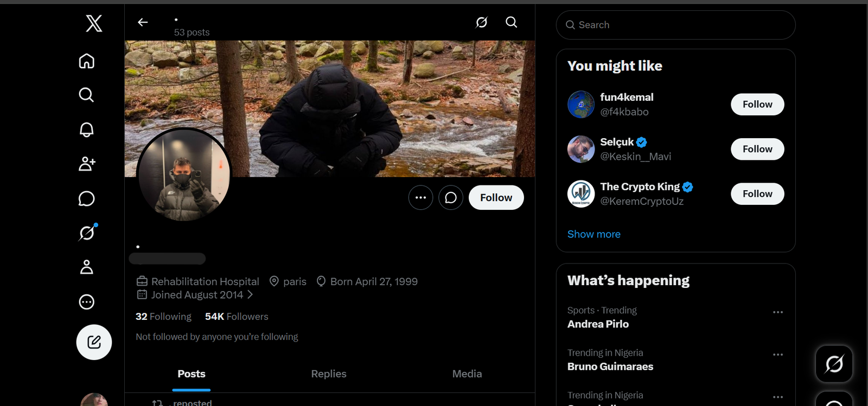Open profile more options (three dots)
The image size is (868, 406).
(421, 197)
